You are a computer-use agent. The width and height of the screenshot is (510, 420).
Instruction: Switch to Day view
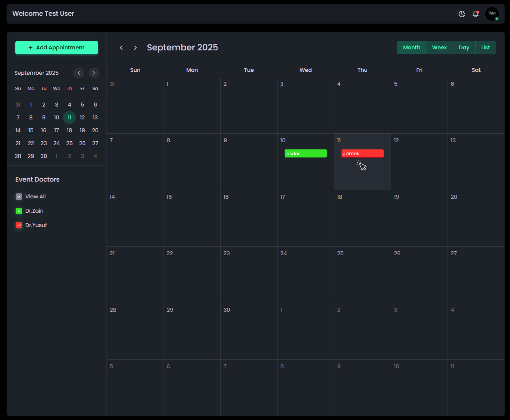click(464, 48)
